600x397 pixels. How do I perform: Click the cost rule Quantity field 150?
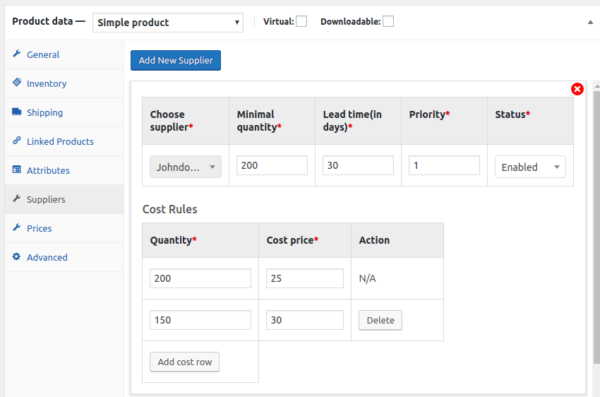click(200, 320)
